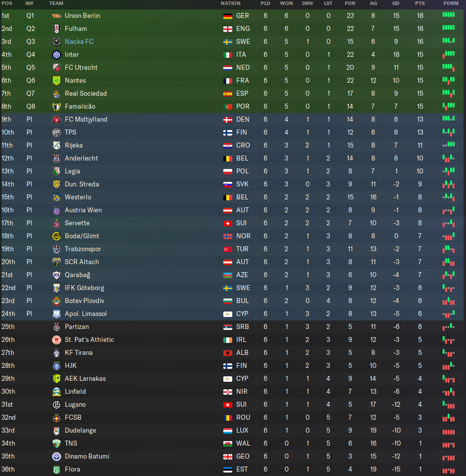This screenshot has height=476, width=466.
Task: Open the Real Sociedad team link
Action: [86, 93]
